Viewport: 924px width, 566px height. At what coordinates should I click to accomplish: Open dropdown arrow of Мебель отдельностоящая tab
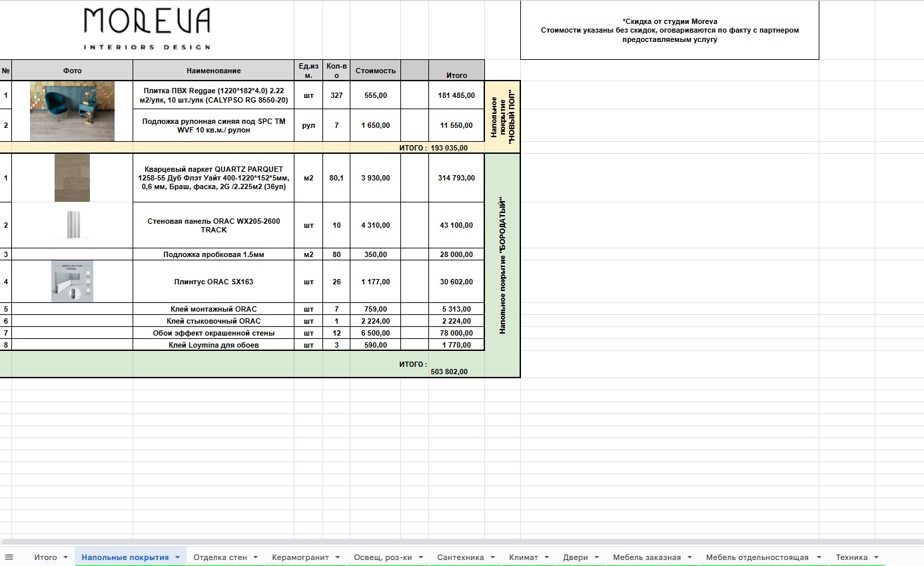[x=817, y=557]
